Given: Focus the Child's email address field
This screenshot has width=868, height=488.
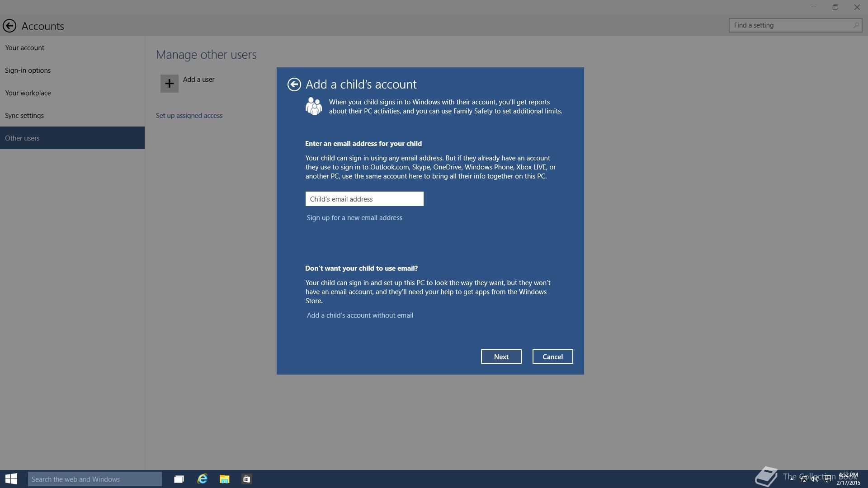Looking at the screenshot, I should 364,199.
